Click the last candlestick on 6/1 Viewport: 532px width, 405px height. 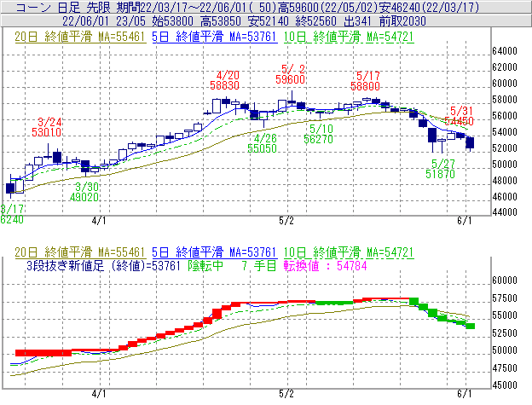point(470,143)
